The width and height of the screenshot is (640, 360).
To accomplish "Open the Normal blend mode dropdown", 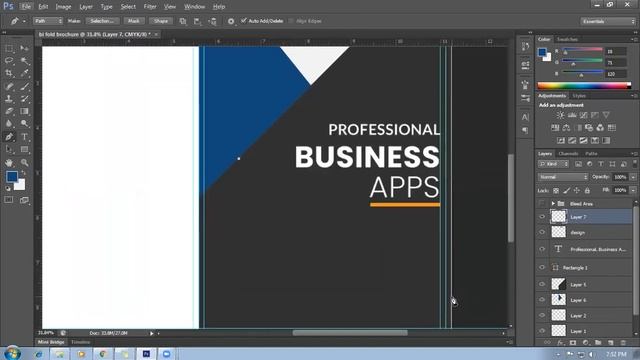I will pos(563,177).
